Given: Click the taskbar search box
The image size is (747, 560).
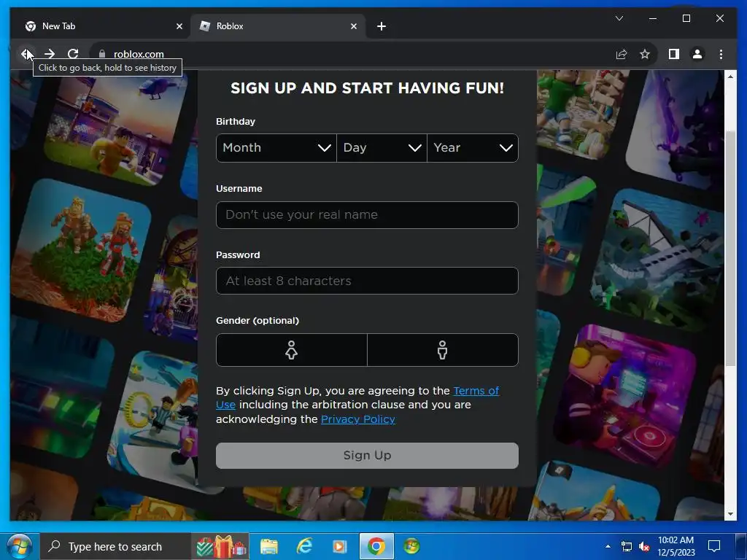Looking at the screenshot, I should pyautogui.click(x=117, y=547).
